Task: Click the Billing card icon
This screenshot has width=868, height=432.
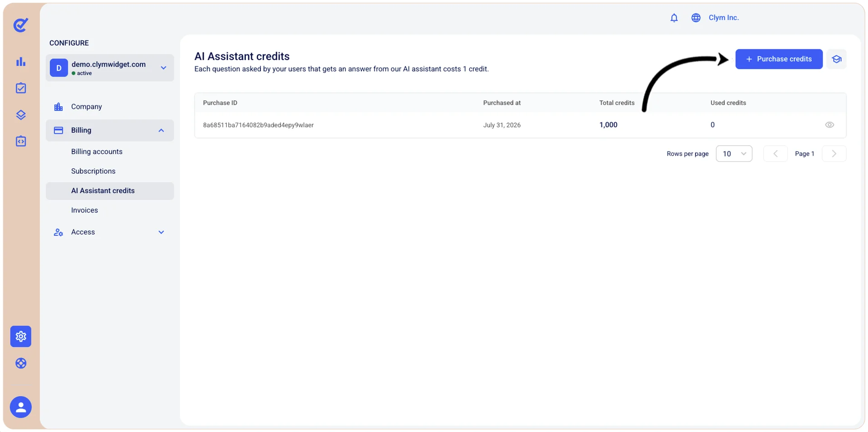Action: pyautogui.click(x=58, y=130)
